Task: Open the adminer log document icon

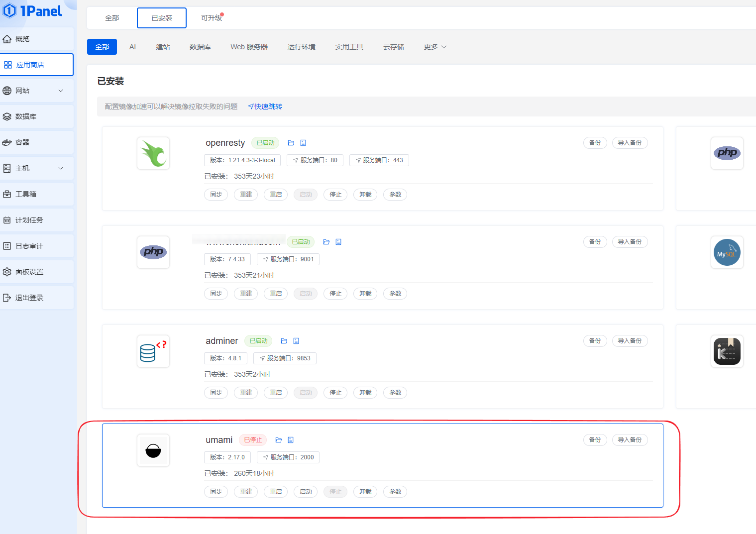Action: [296, 341]
